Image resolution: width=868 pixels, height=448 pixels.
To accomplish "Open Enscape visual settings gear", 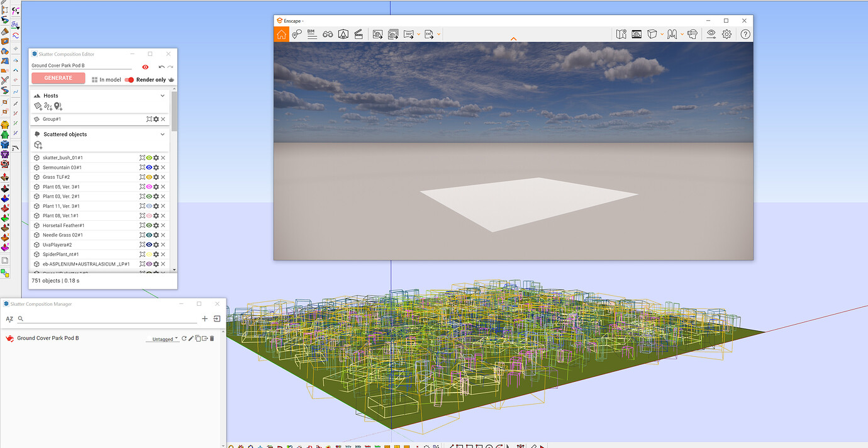I will pos(726,34).
